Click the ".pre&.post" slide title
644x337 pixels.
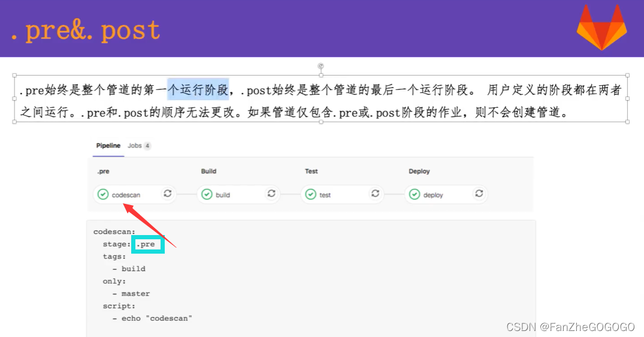[86, 30]
